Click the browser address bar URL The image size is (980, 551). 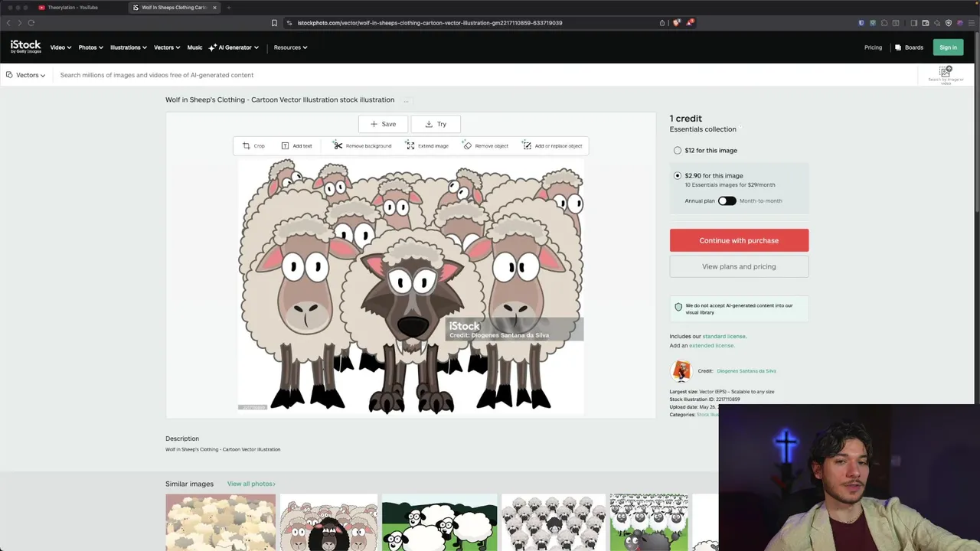(430, 23)
